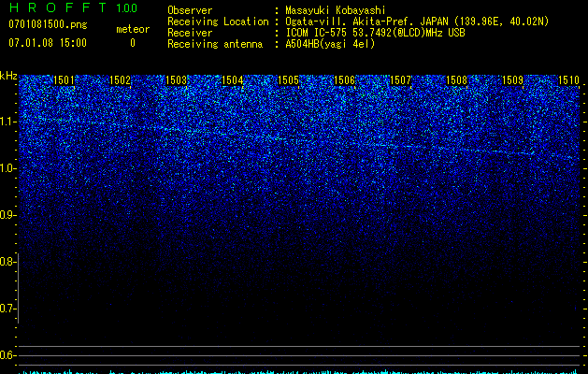Screen dimensions: 588x374
Task: Click the meteor count value 0
Action: tap(133, 43)
